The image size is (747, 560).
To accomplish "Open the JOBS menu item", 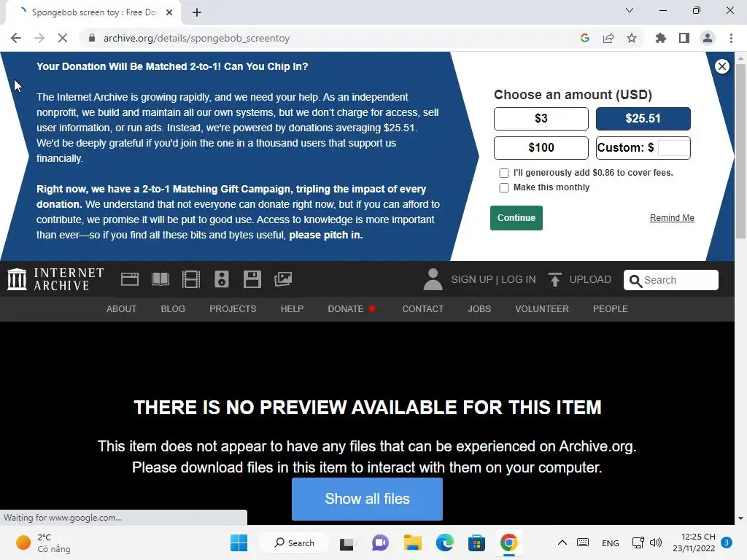I will pos(479,309).
